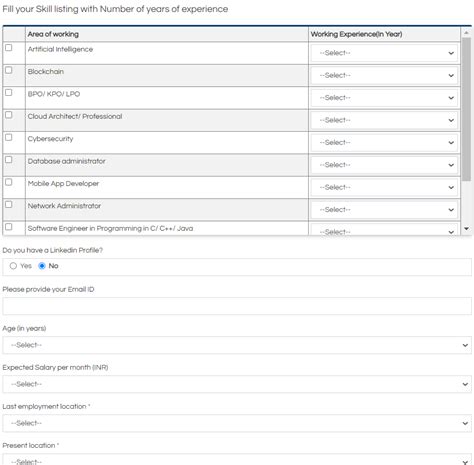The height and width of the screenshot is (465, 474).
Task: Click the 'Artificial Intelligence' label text
Action: coord(60,49)
